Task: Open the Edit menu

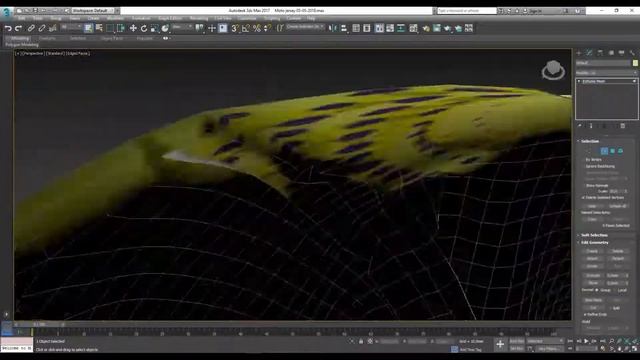Action: [22, 18]
